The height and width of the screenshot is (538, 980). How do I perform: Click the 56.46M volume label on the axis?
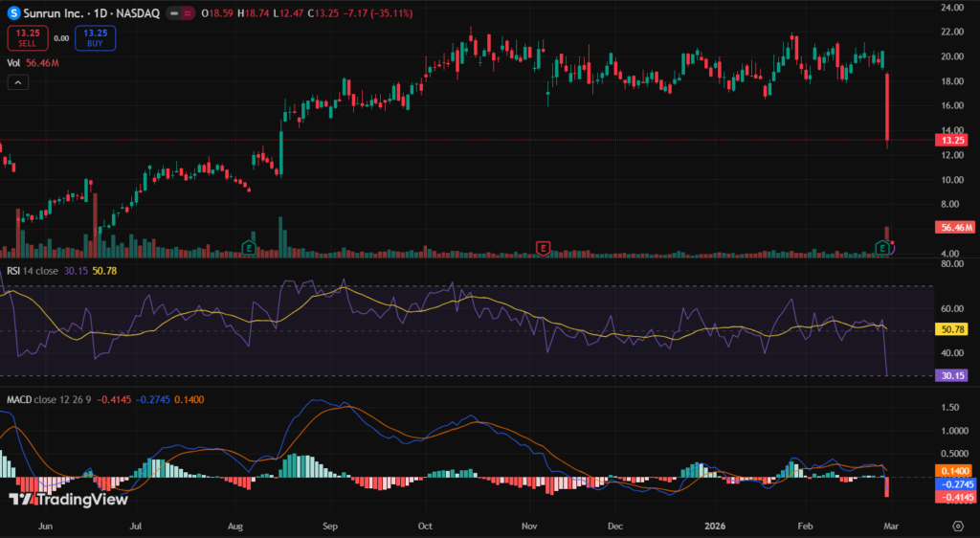click(953, 227)
